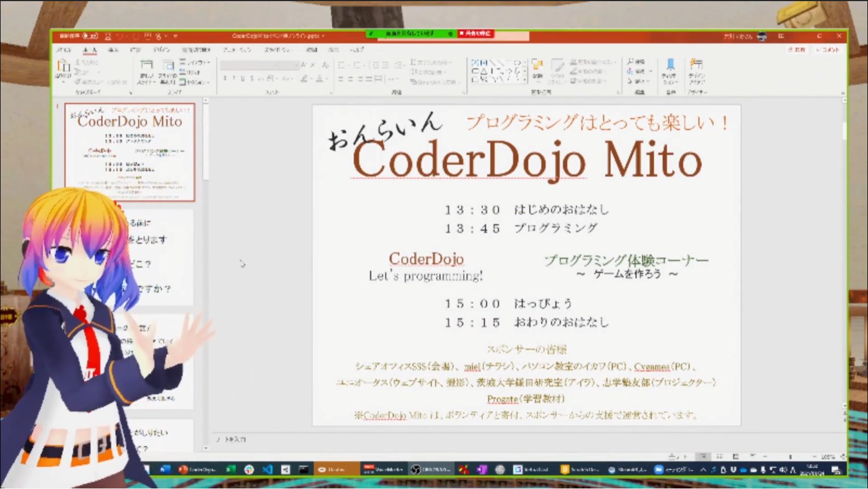Click the text highlight color icon

pos(304,78)
